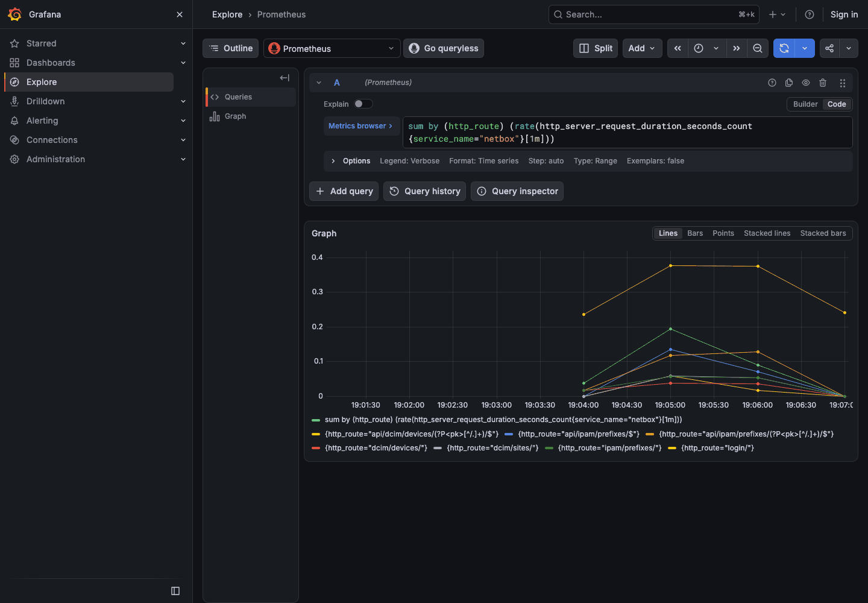Expand the Administration section chevron
868x603 pixels.
coord(183,159)
